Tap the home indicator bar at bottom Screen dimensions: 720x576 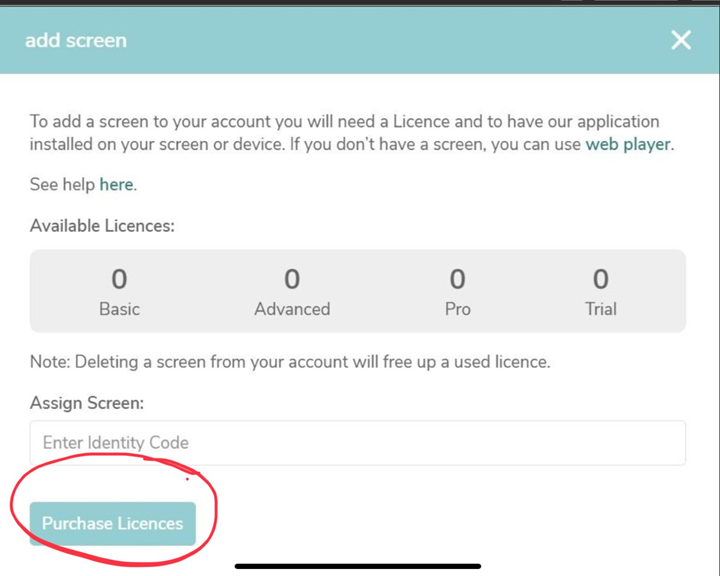tap(358, 566)
